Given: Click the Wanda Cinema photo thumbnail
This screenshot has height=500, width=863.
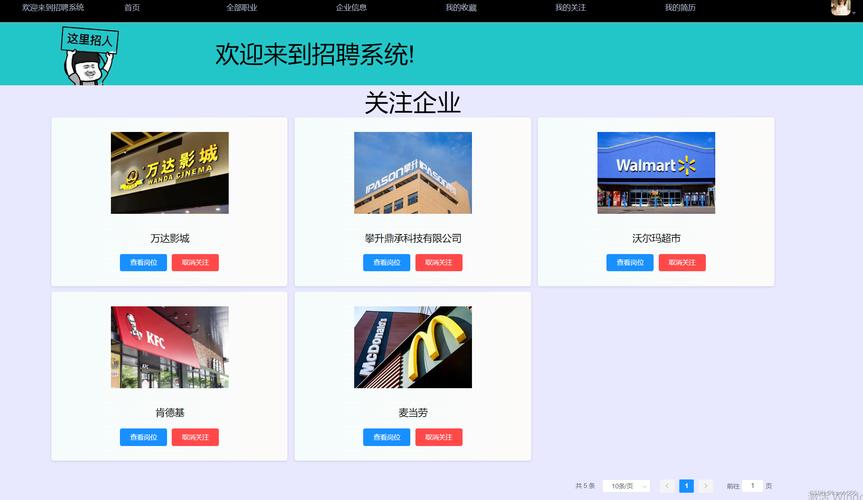Looking at the screenshot, I should pos(170,173).
